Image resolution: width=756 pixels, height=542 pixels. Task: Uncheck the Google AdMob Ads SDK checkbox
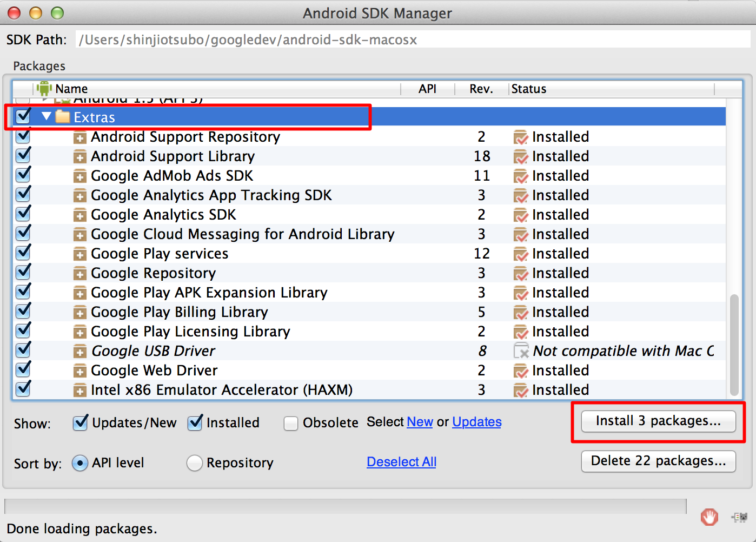coord(23,175)
